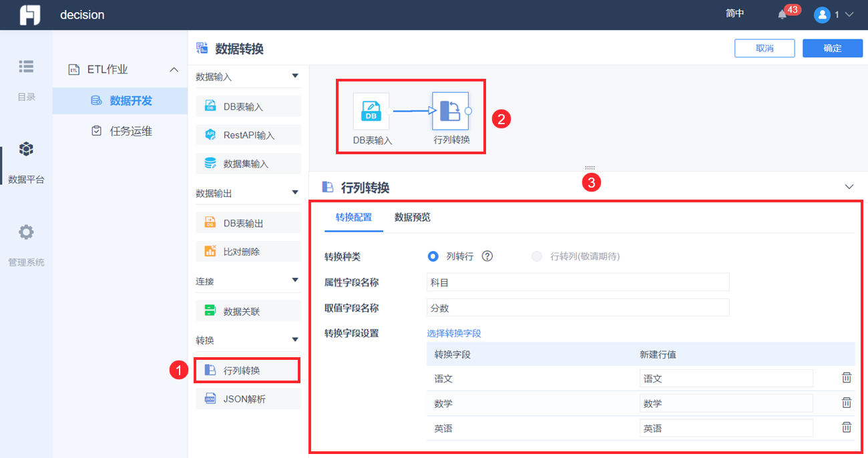Click the 转换字段设置 label
The width and height of the screenshot is (868, 458).
352,333
